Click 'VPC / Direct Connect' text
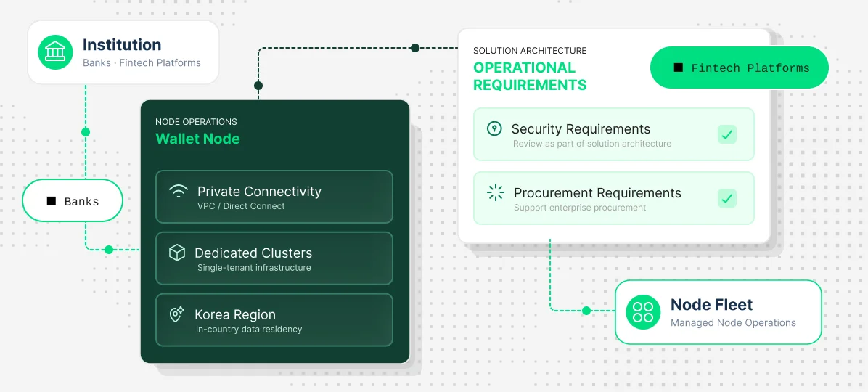Viewport: 868px width, 392px height. (x=241, y=206)
